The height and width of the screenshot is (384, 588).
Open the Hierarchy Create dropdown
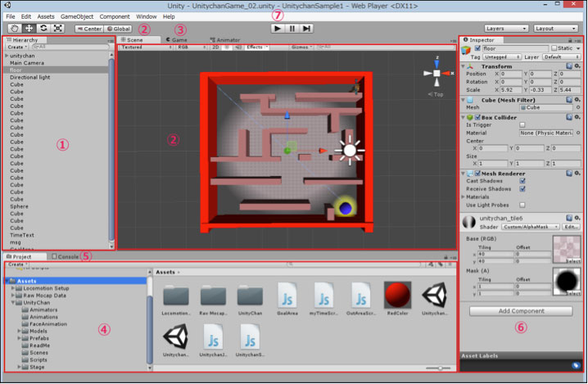coord(17,47)
